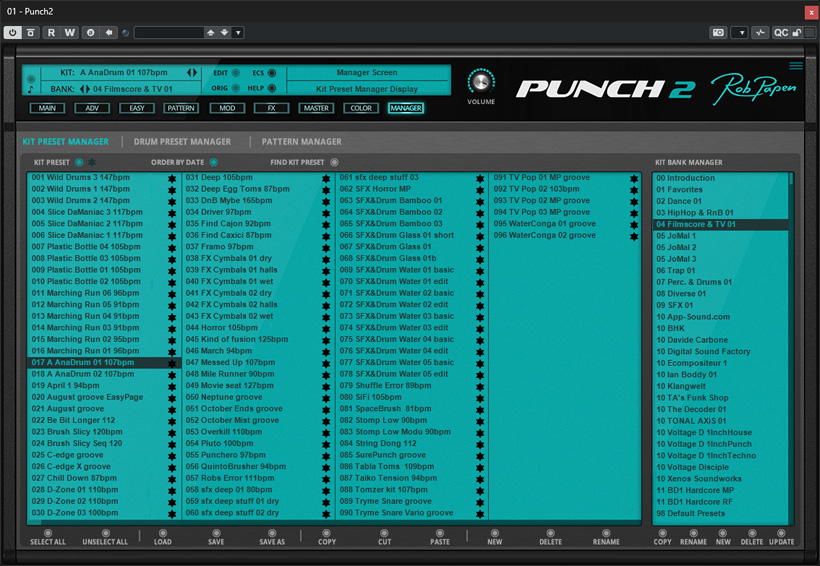
Task: Enable FIND KIT PRESET option
Action: tap(334, 162)
